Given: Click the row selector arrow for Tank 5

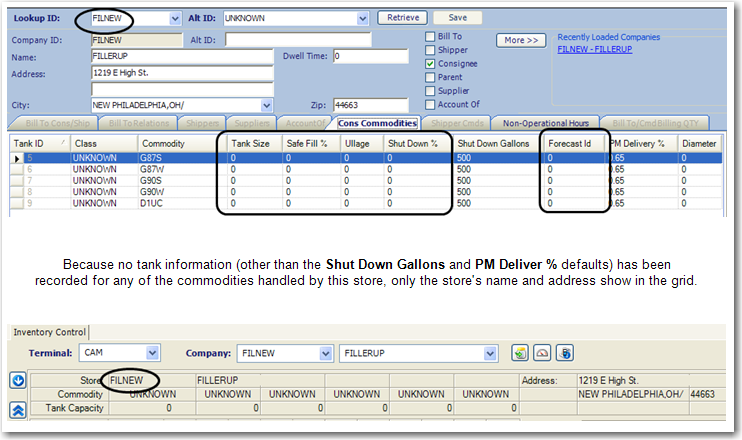Looking at the screenshot, I should point(15,158).
